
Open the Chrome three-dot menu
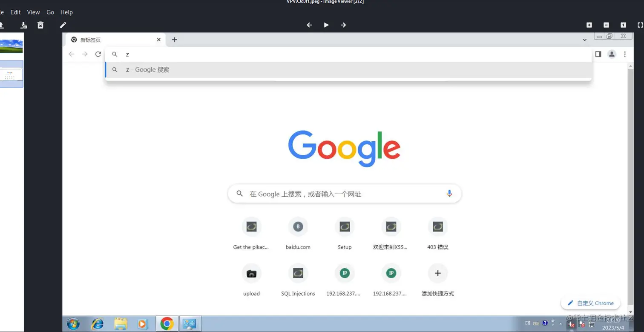click(625, 54)
